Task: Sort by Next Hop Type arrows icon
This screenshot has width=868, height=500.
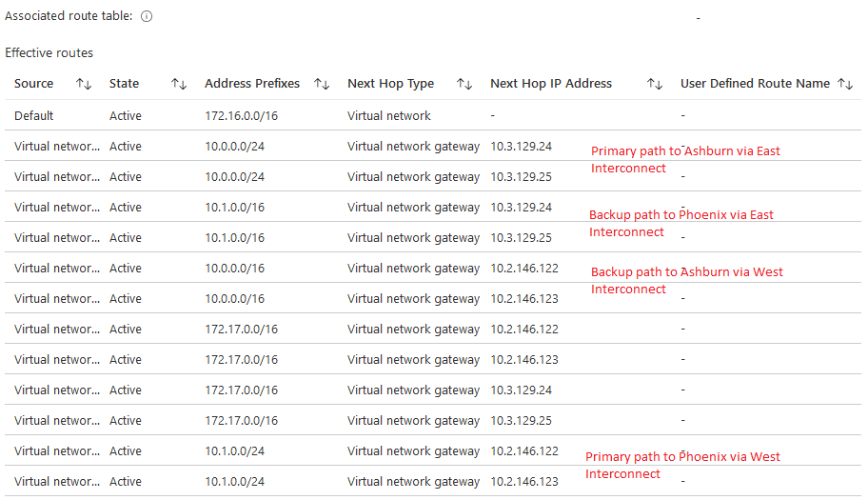Action: pos(464,84)
